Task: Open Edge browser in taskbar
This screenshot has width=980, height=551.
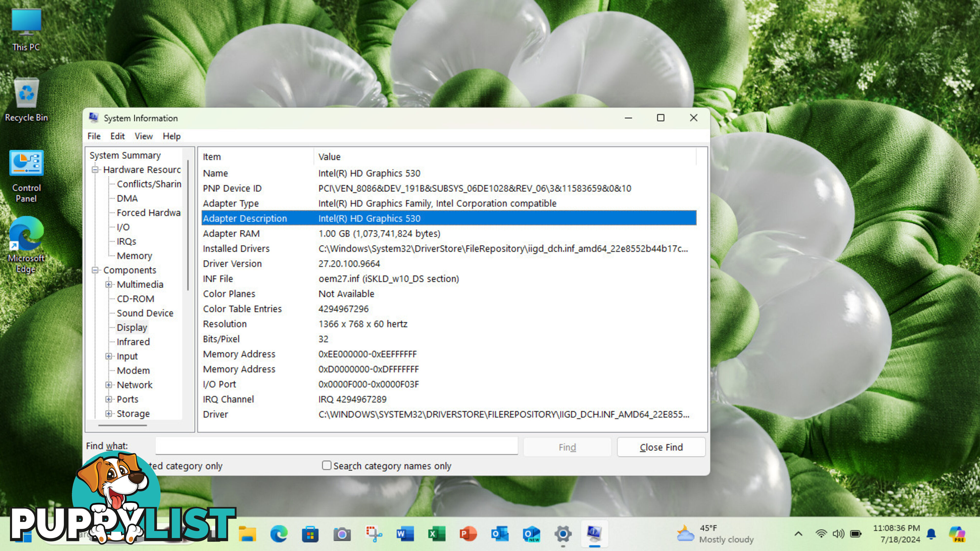Action: [x=279, y=534]
